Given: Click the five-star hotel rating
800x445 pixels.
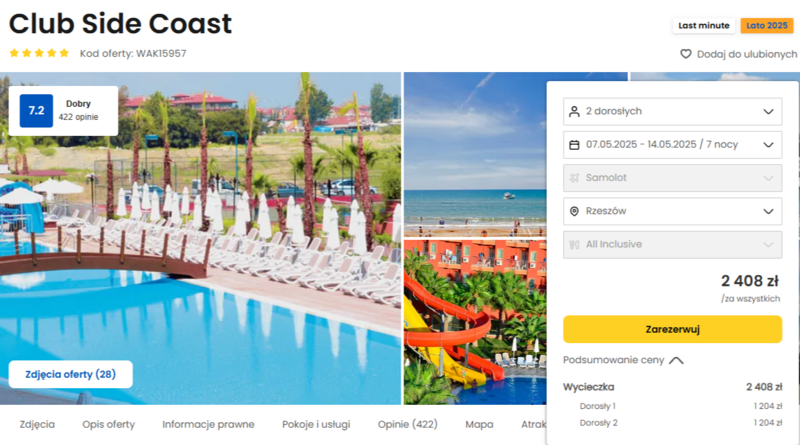Looking at the screenshot, I should 39,53.
